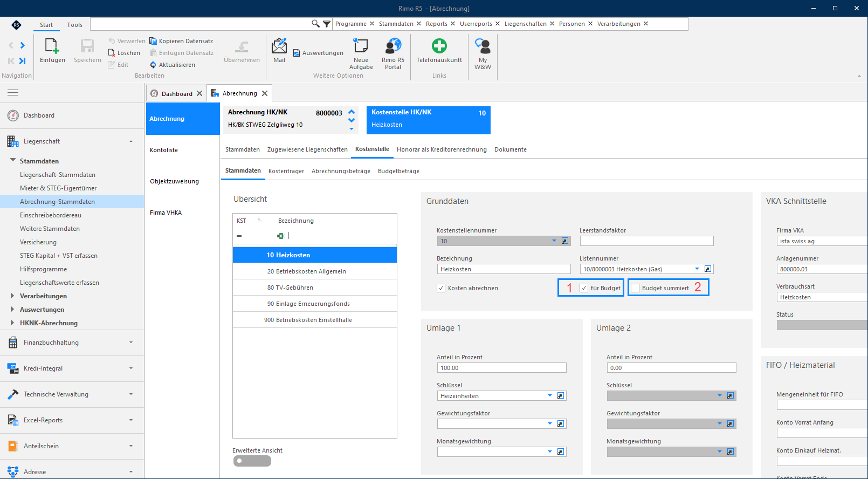The height and width of the screenshot is (479, 868).
Task: Switch to Honorar als Kreditorenrechnung tab
Action: coord(442,149)
